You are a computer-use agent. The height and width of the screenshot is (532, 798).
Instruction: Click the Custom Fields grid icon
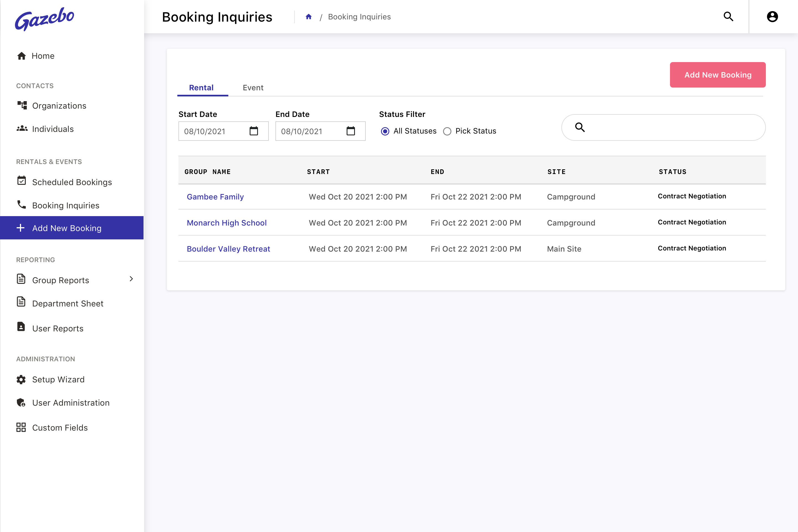pyautogui.click(x=21, y=427)
